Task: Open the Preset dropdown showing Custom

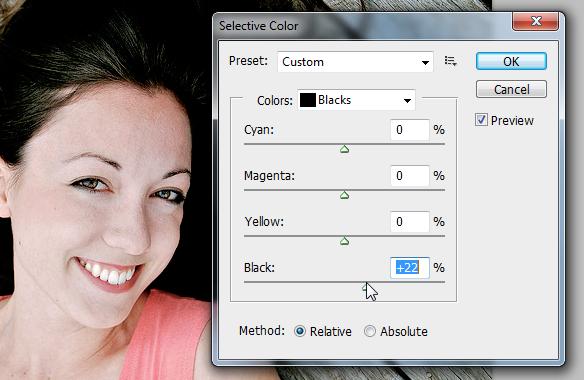Action: (355, 62)
